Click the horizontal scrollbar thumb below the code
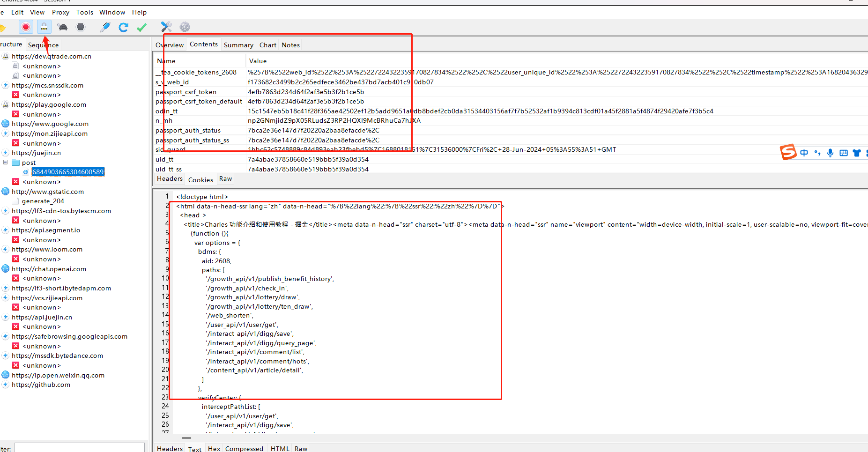Viewport: 868px width, 452px height. [186, 438]
